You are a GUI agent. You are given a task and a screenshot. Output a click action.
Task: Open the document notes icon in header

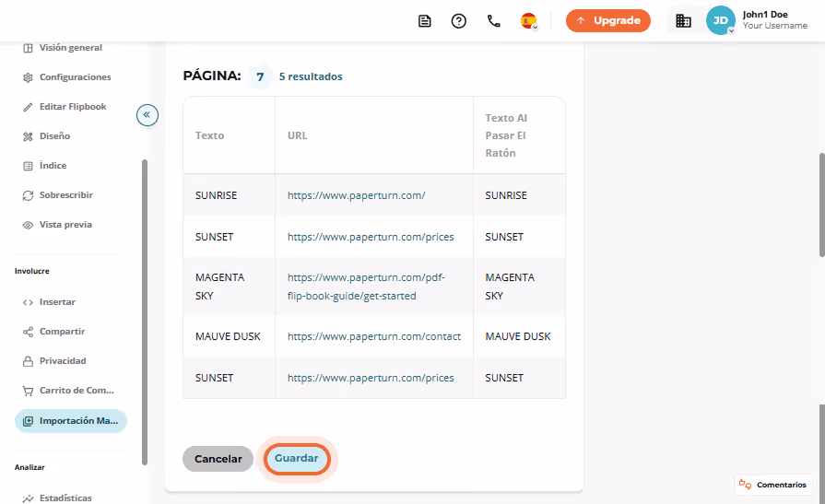click(x=425, y=21)
